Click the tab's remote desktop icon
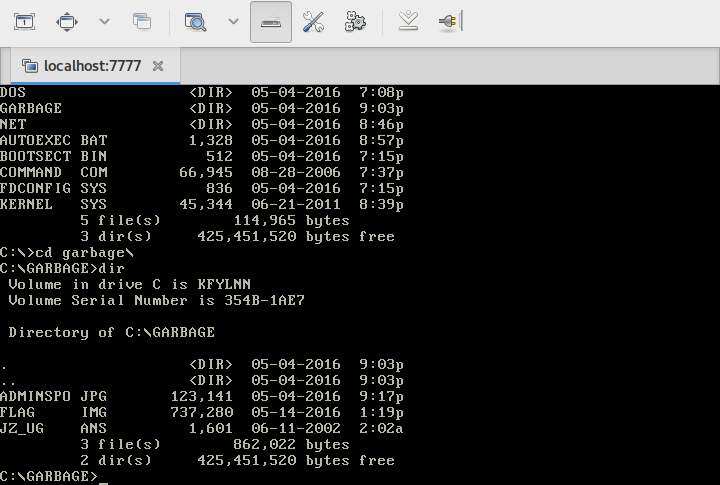Viewport: 720px width, 485px height. click(30, 66)
